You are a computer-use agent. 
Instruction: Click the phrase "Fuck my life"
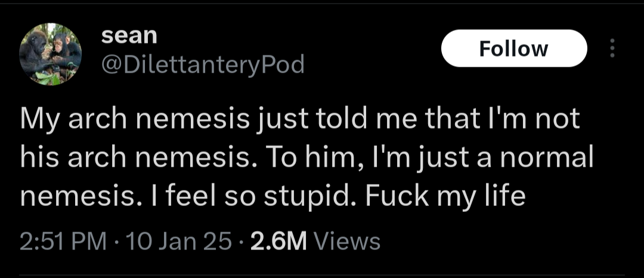(x=445, y=197)
